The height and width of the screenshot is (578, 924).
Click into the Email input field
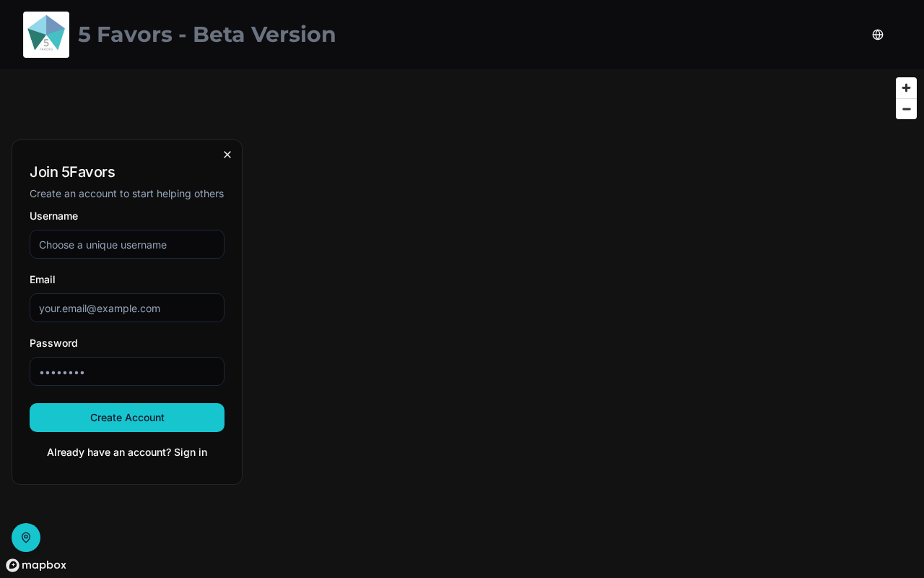pyautogui.click(x=127, y=308)
